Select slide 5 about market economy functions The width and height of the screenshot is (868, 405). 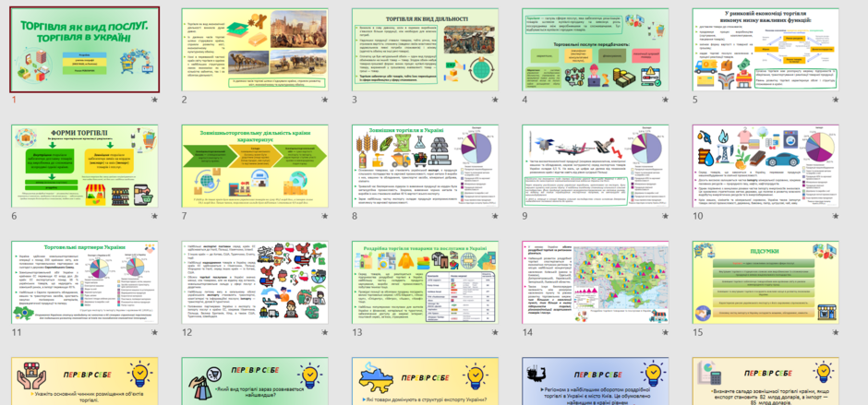click(x=766, y=49)
